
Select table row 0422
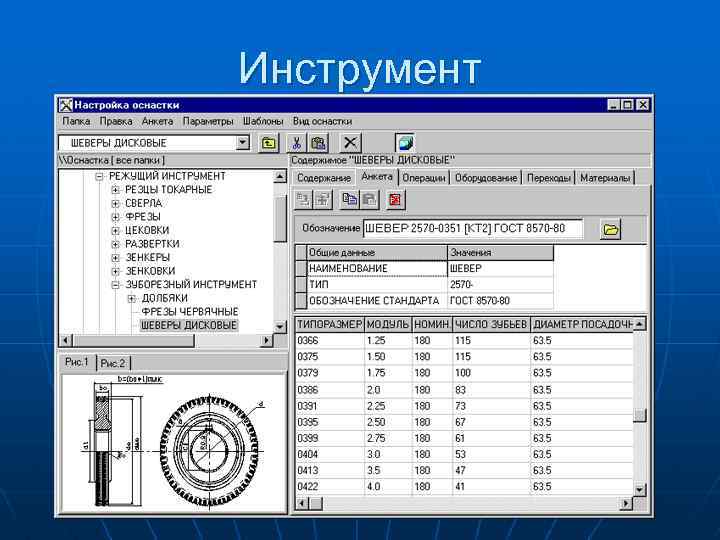pyautogui.click(x=464, y=486)
